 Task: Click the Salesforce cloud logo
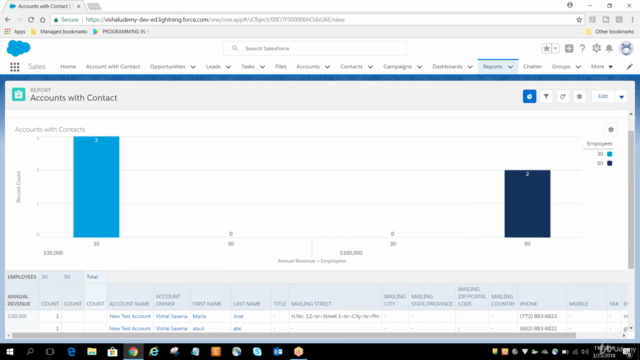coord(18,49)
